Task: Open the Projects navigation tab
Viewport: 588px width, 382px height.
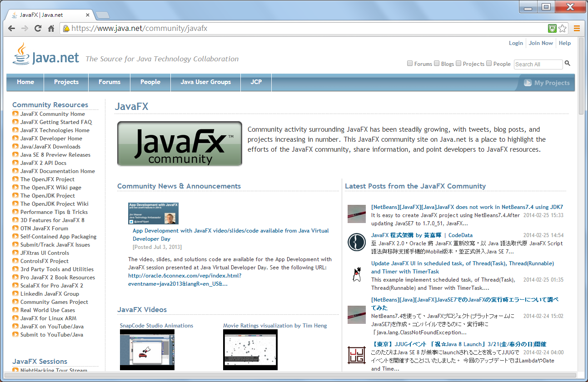Action: [66, 82]
